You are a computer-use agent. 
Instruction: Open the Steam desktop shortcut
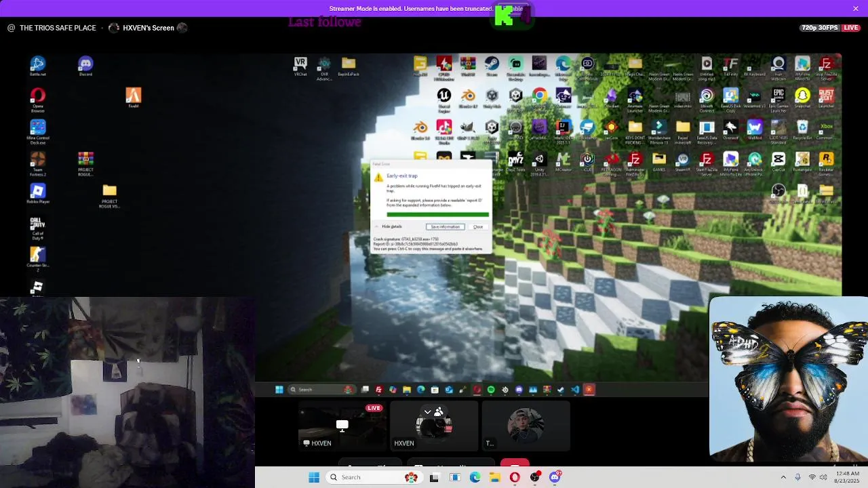click(492, 66)
